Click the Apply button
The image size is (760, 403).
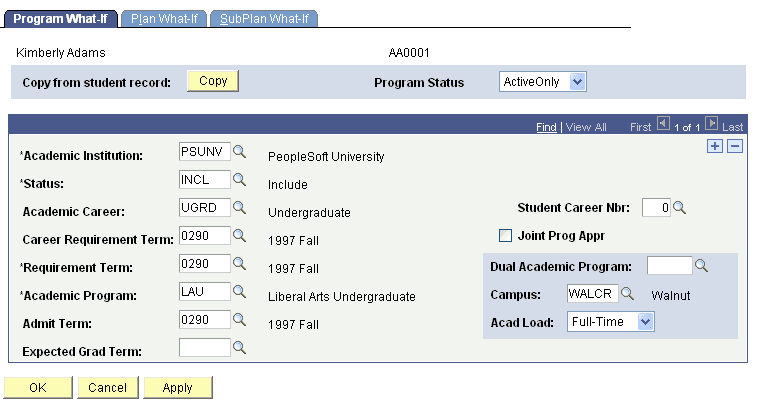click(177, 387)
